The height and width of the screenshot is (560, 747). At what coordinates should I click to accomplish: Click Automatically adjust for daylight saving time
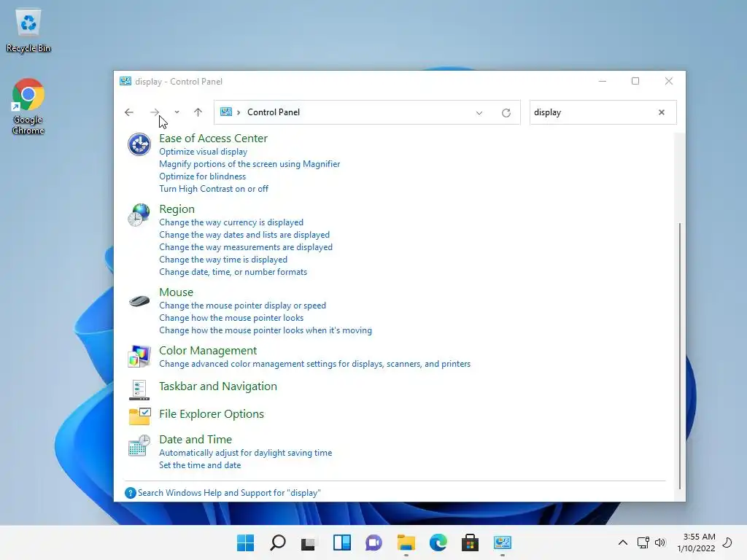tap(245, 453)
